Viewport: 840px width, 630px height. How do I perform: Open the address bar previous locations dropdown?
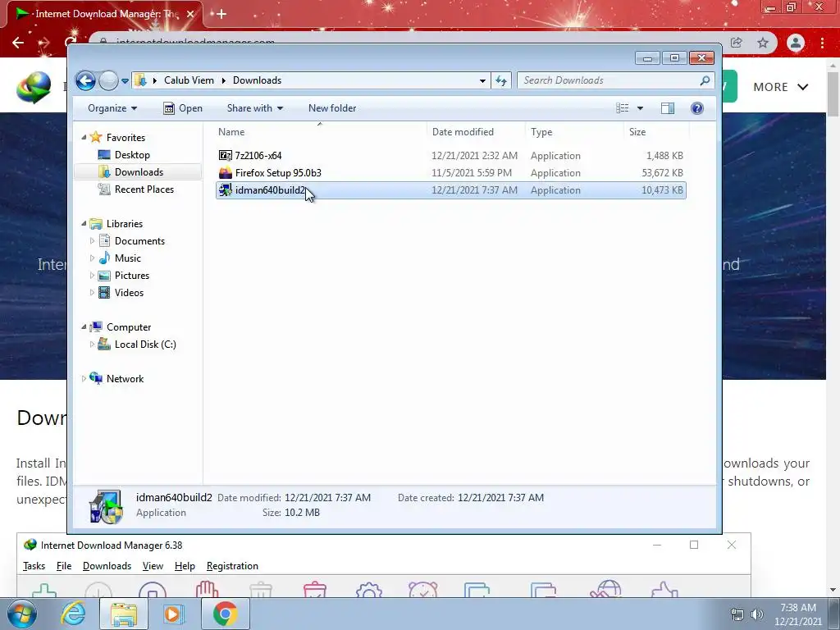pos(482,81)
